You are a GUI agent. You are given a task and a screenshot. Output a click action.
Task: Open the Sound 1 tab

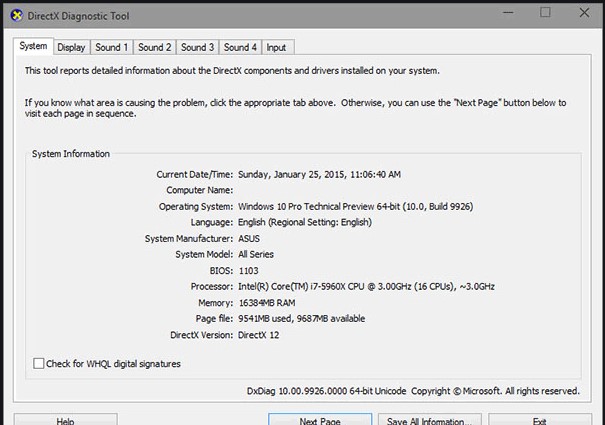click(112, 47)
